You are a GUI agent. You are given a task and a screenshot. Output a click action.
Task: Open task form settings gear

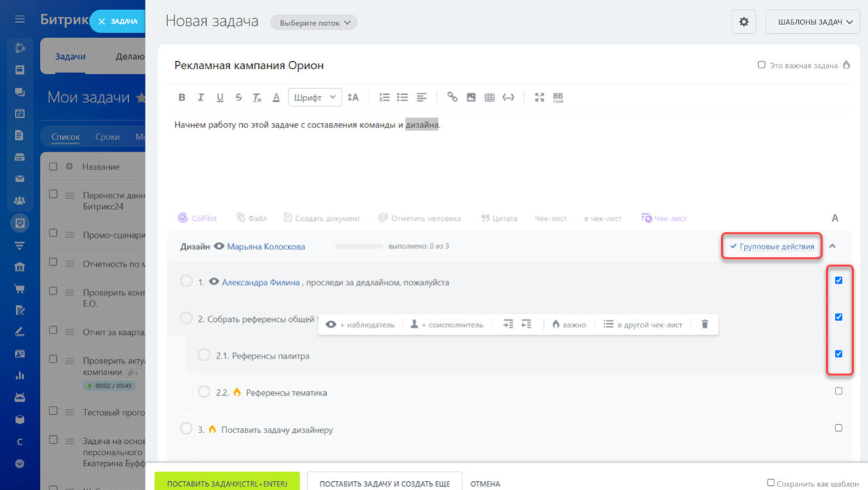click(744, 22)
